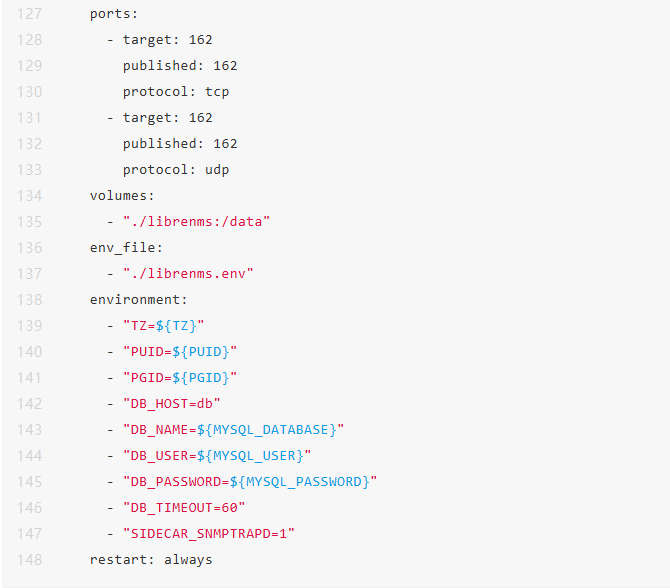Screen dimensions: 670x588
Task: Click the "DB_TIMEOUT=60" string
Action: click(x=184, y=507)
